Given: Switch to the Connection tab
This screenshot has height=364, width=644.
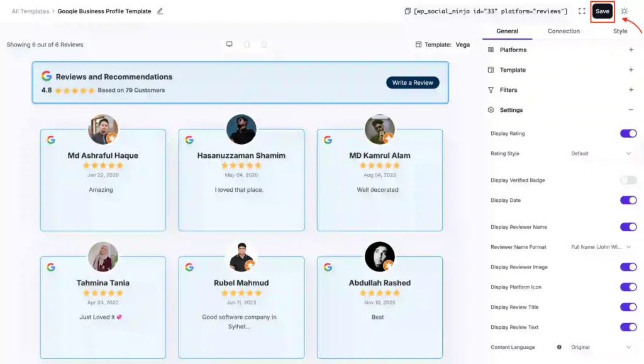Looking at the screenshot, I should 563,31.
